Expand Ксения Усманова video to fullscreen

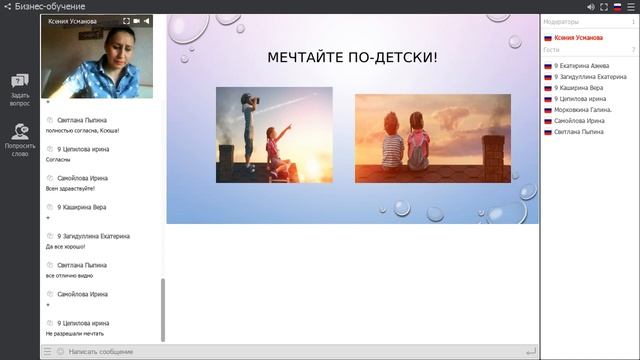click(x=126, y=21)
